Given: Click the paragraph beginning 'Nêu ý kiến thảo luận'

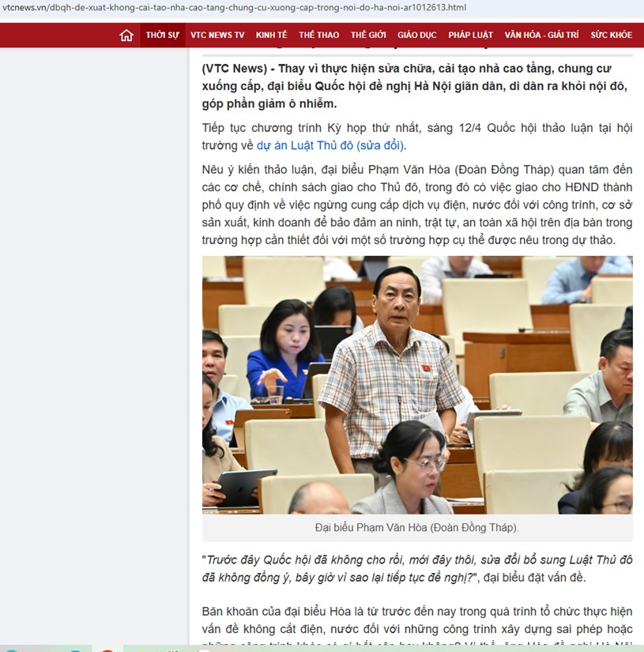Looking at the screenshot, I should [x=417, y=205].
